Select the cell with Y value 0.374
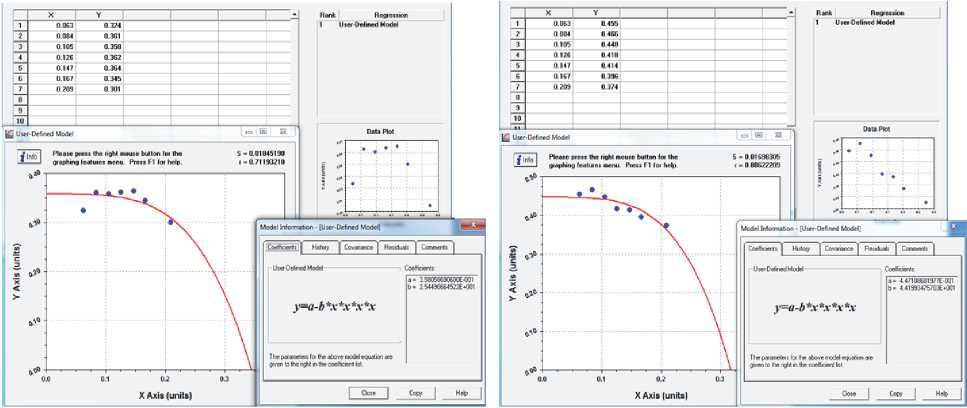 tap(596, 87)
